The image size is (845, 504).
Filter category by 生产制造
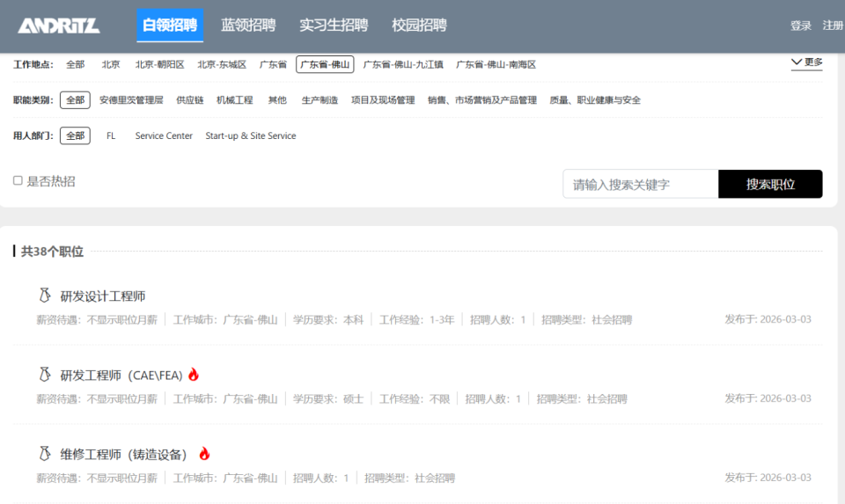pyautogui.click(x=320, y=100)
